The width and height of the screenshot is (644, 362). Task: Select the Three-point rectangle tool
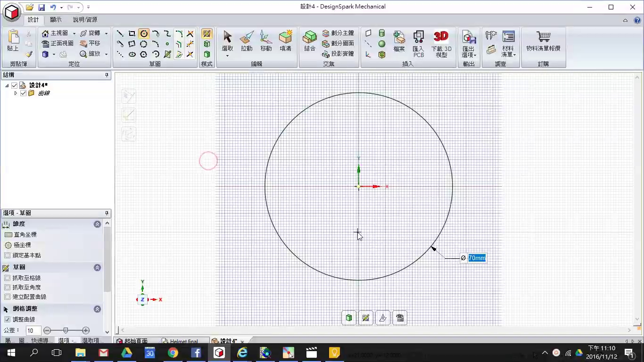(132, 44)
